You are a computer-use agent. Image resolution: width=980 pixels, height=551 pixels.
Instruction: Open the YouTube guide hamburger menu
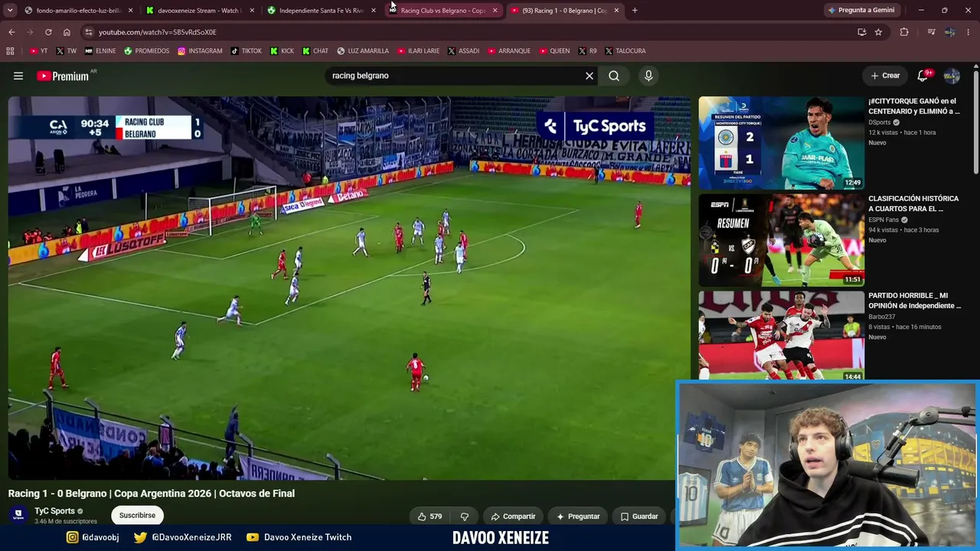[x=18, y=76]
